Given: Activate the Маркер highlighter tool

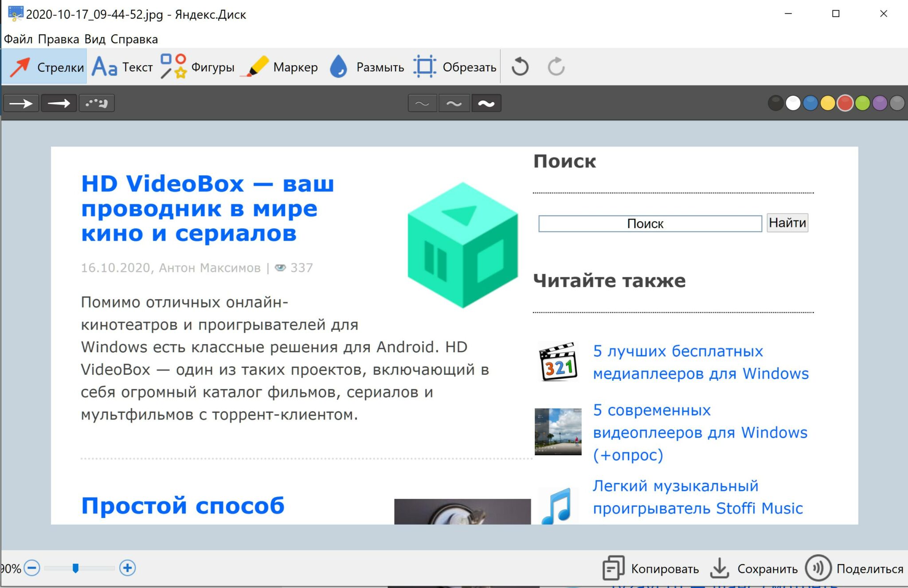Looking at the screenshot, I should (280, 67).
